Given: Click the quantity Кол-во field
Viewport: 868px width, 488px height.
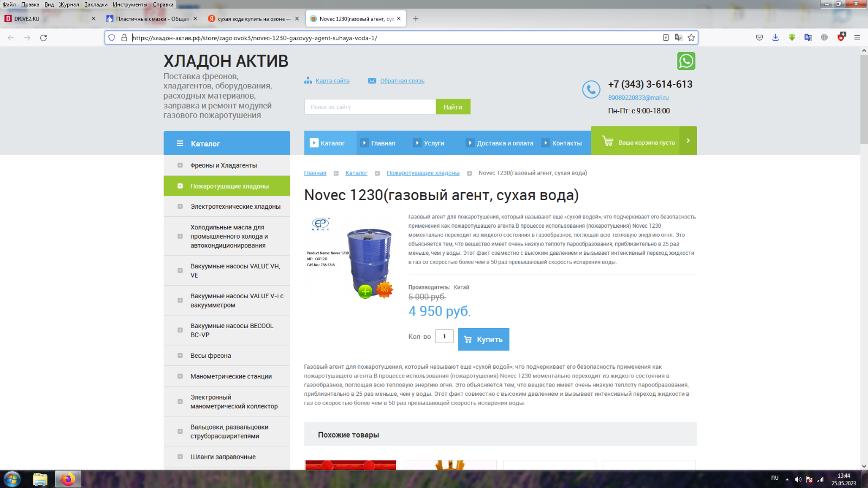Looking at the screenshot, I should point(444,336).
